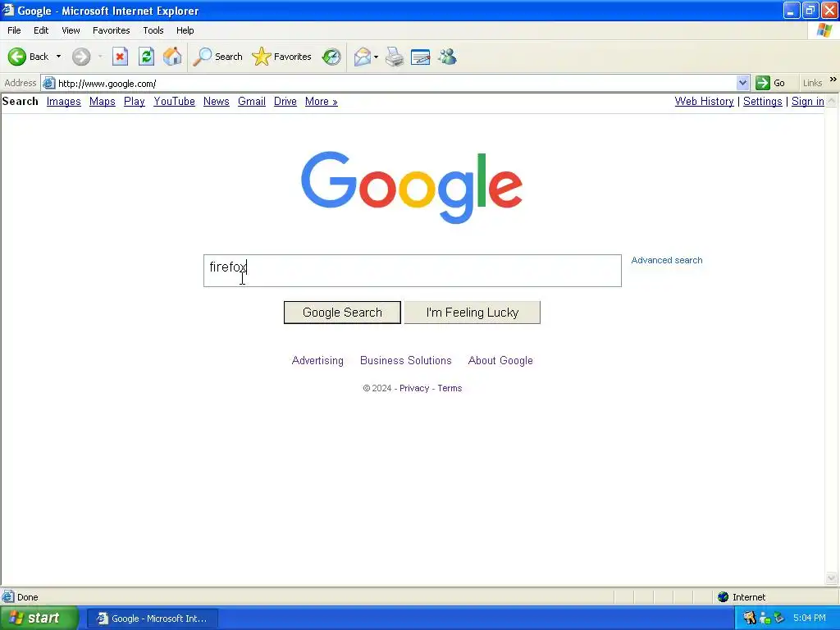The width and height of the screenshot is (840, 630).
Task: Open the Settings link
Action: pyautogui.click(x=762, y=102)
